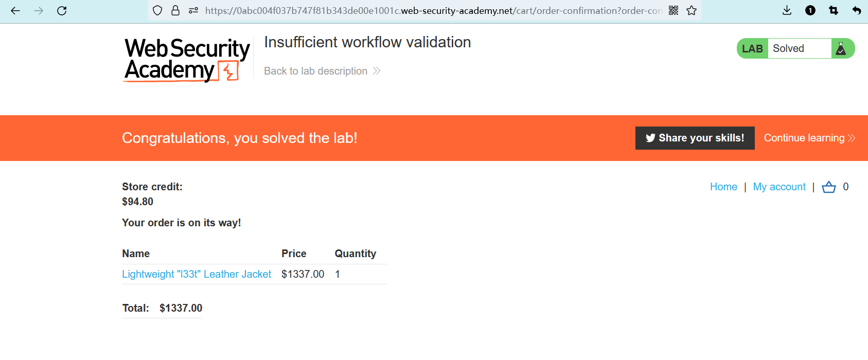Screen dimensions: 868x360
Task: Open the Lightweight l33t Leather Jacket link
Action: pos(197,275)
